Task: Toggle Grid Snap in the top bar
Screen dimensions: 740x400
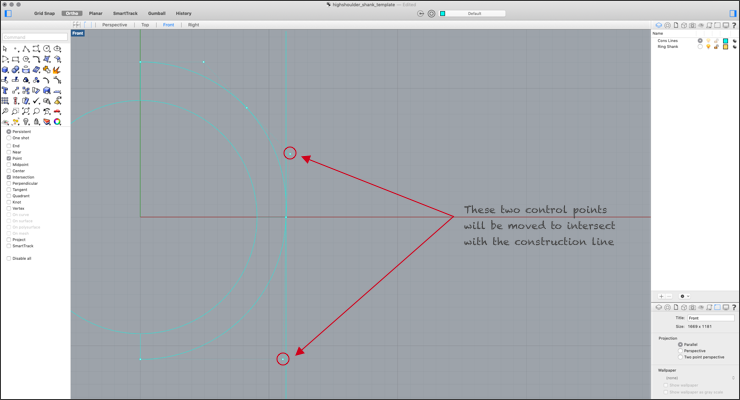Action: click(44, 14)
